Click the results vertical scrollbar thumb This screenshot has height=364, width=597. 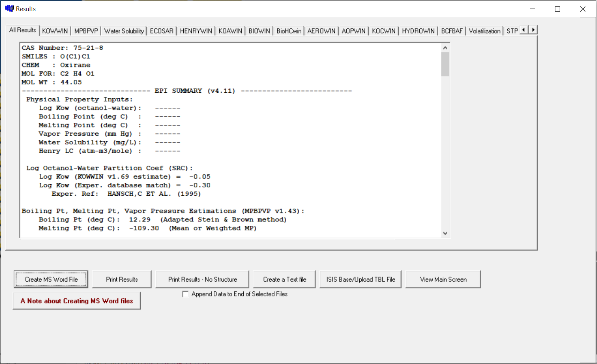(x=445, y=64)
